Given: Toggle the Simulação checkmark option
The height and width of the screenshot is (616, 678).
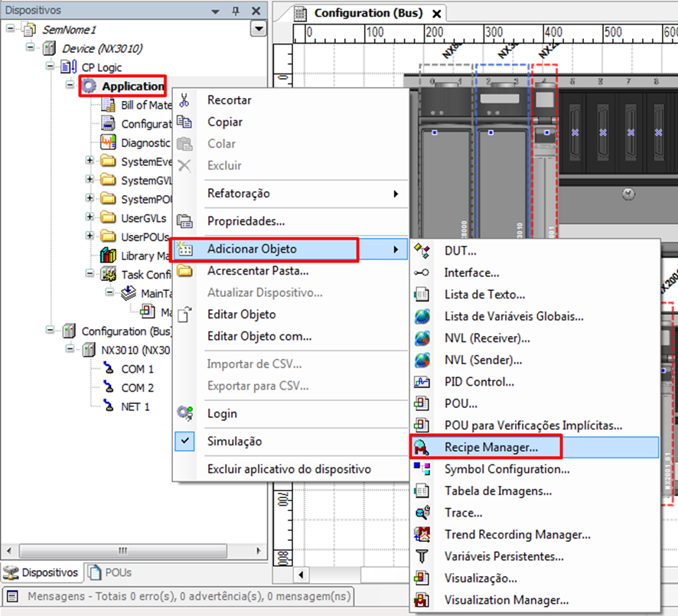Looking at the screenshot, I should (234, 442).
